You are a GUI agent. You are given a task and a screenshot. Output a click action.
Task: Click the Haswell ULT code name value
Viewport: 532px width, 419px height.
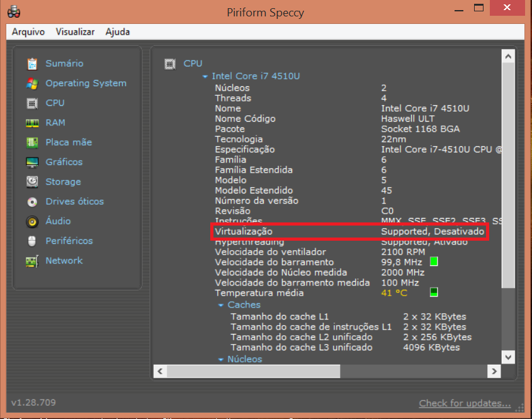coord(407,118)
